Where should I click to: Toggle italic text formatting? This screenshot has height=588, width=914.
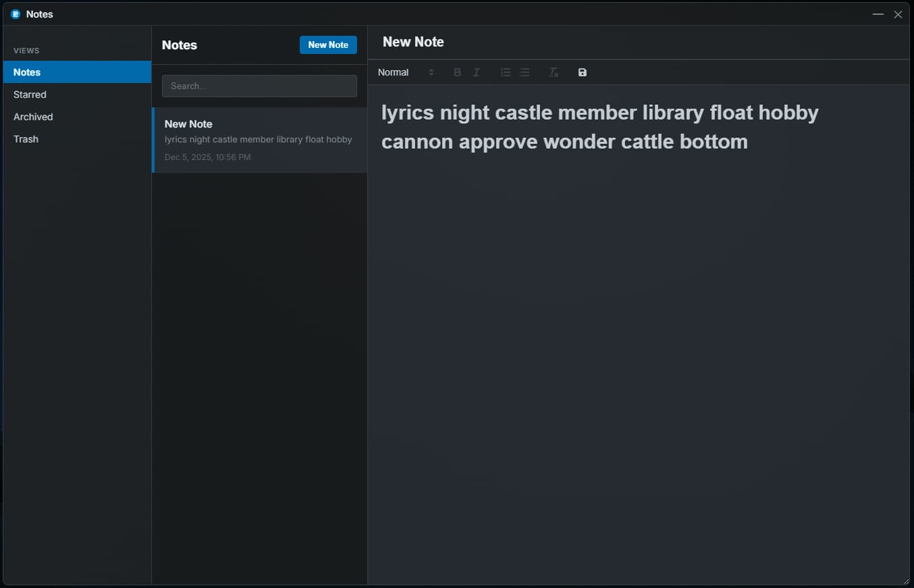(x=477, y=72)
